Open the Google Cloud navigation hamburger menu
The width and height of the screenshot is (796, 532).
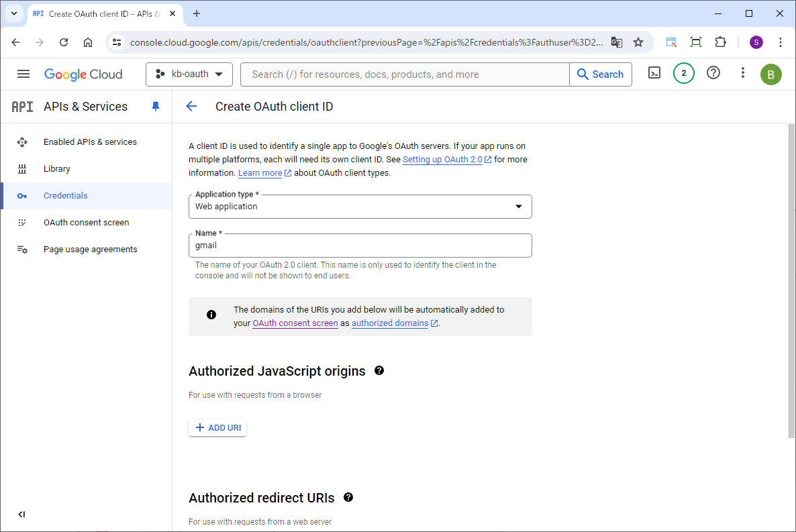tap(23, 74)
